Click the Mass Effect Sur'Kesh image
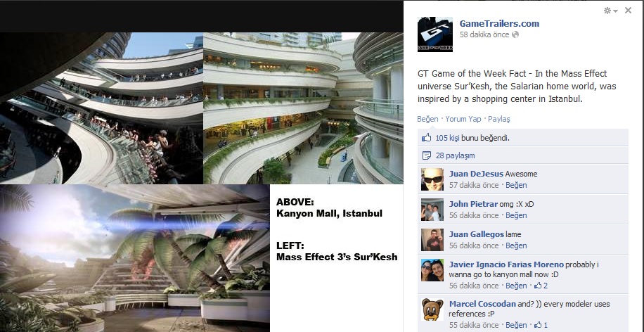 coord(135,258)
